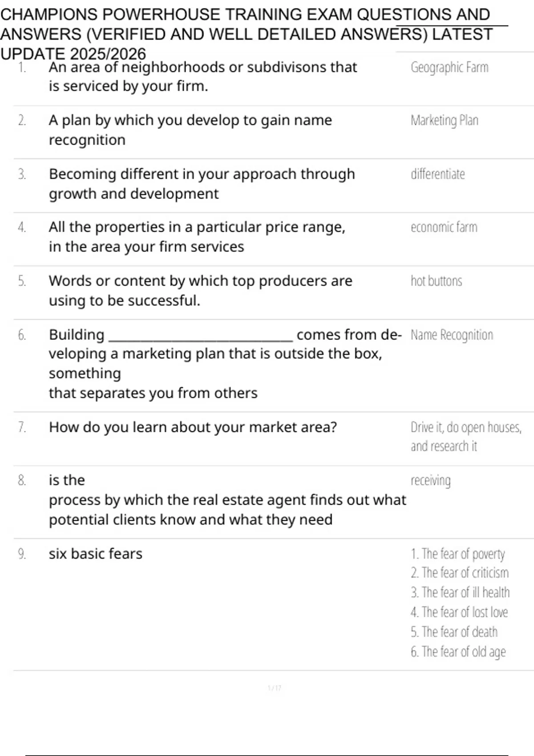
Task: Select 'How do you learn about your market area?'
Action: [193, 427]
